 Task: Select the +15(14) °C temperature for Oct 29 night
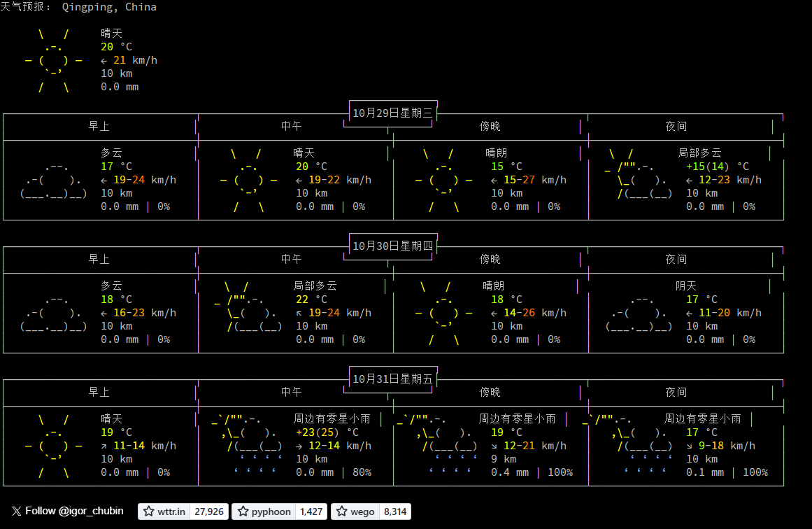click(718, 167)
